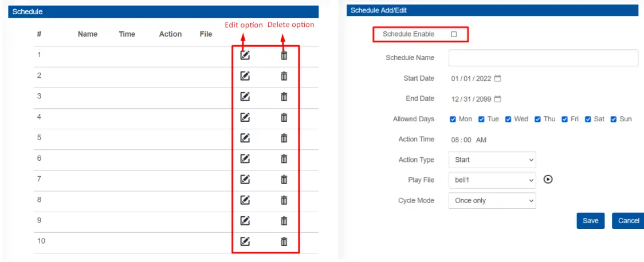Open the Play File dropdown

tap(492, 180)
